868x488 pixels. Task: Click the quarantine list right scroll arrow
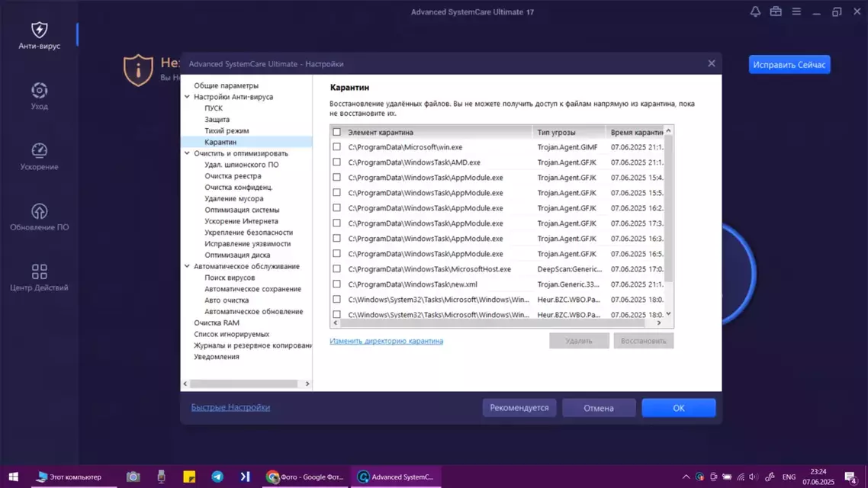pyautogui.click(x=659, y=323)
